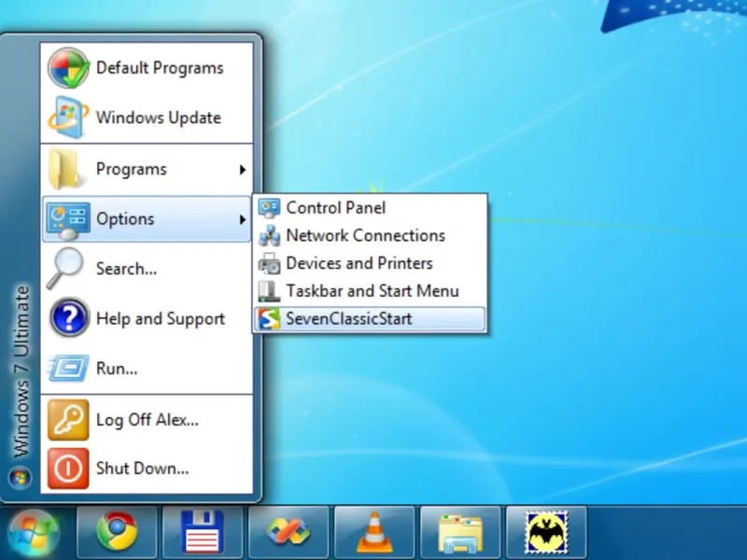The image size is (747, 560).
Task: Click the Run dialog icon
Action: coord(68,368)
